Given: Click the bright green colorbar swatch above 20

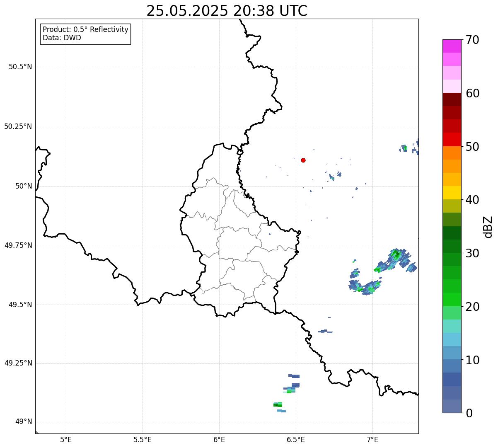Looking at the screenshot, I should [x=452, y=299].
